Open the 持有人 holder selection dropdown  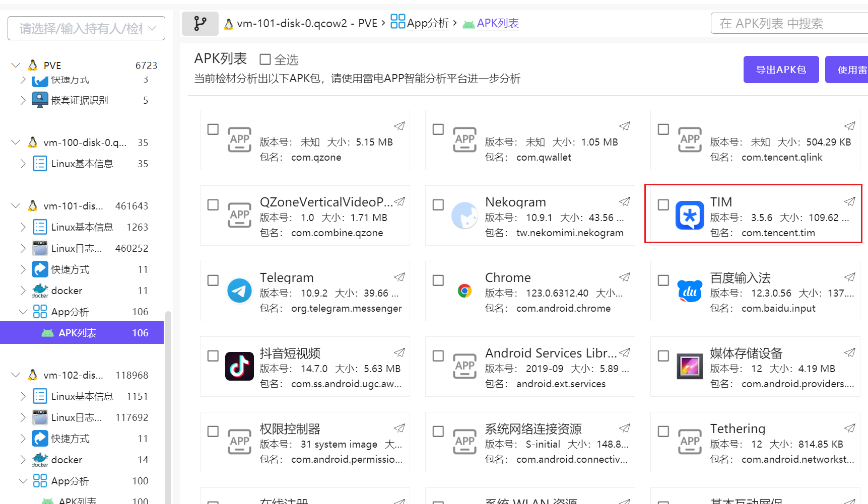point(86,28)
